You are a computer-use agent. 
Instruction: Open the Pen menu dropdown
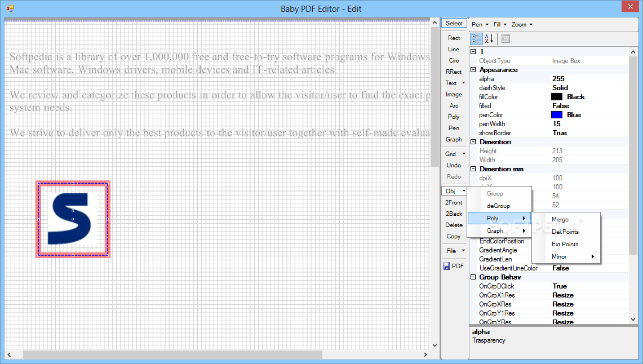(480, 24)
